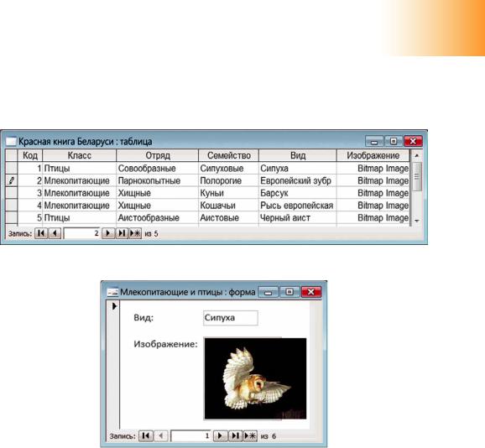Click the Отряд column header
Image resolution: width=485 pixels, height=448 pixels.
[158, 155]
